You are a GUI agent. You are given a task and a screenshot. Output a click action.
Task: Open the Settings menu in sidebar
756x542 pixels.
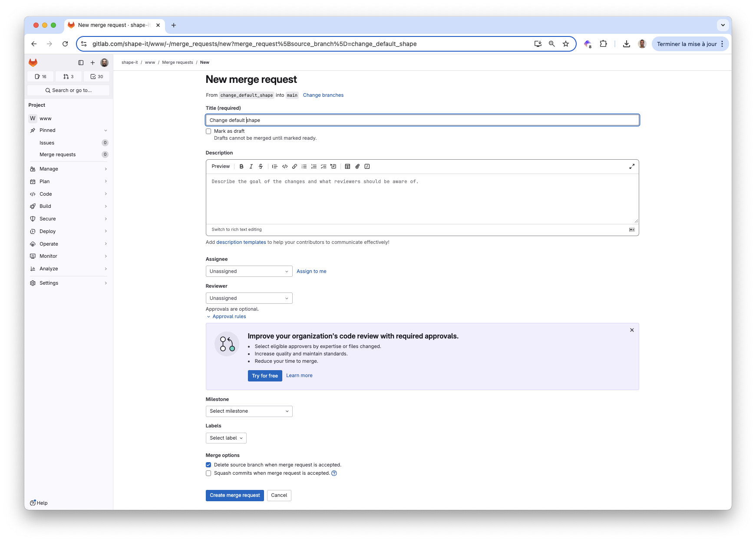coord(69,283)
